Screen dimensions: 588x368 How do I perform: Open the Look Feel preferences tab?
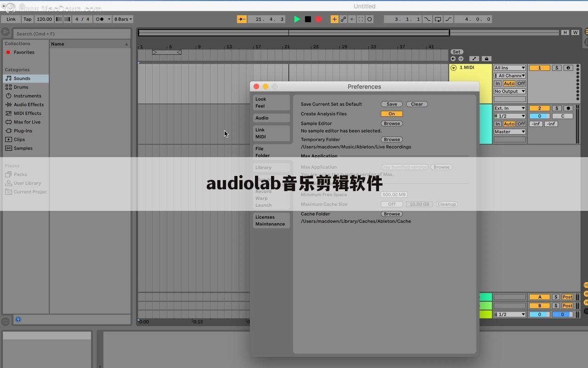coord(271,102)
